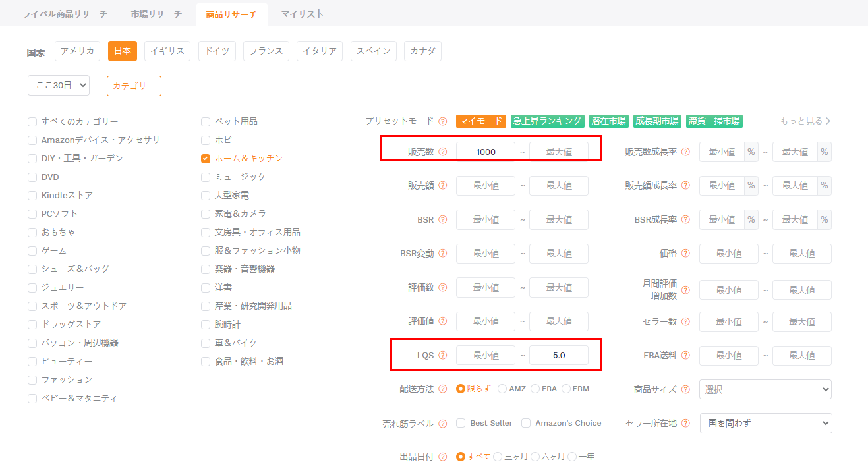Show info icon next to 評価数
Screen dimensions: 868x475
pos(443,287)
